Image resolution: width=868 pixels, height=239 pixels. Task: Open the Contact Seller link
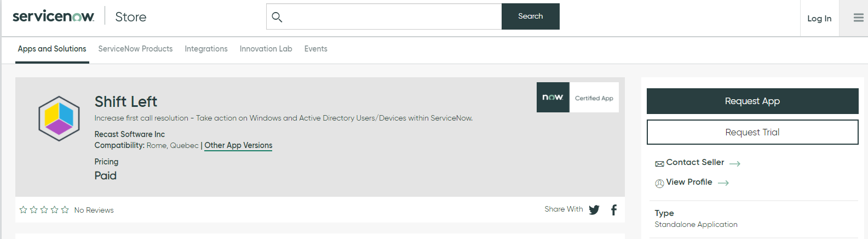coord(695,162)
